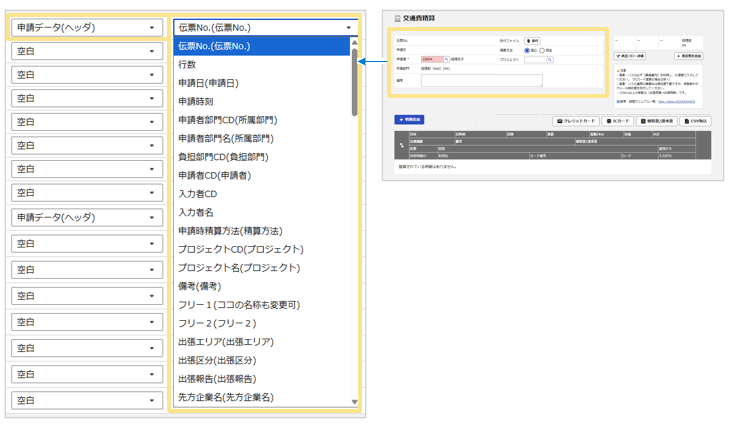Click the プロジェクト input field
Image resolution: width=729 pixels, height=424 pixels.
(536, 60)
